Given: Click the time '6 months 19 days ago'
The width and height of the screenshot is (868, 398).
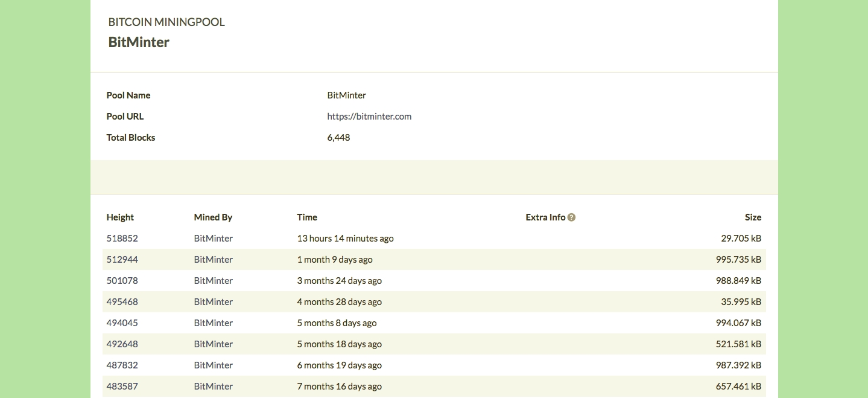Looking at the screenshot, I should pyautogui.click(x=340, y=365).
